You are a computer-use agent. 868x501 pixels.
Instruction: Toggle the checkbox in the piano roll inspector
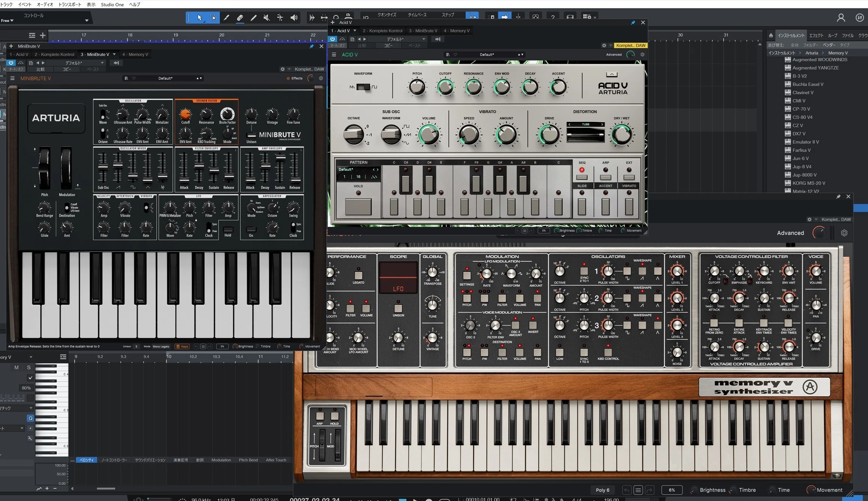(x=30, y=378)
